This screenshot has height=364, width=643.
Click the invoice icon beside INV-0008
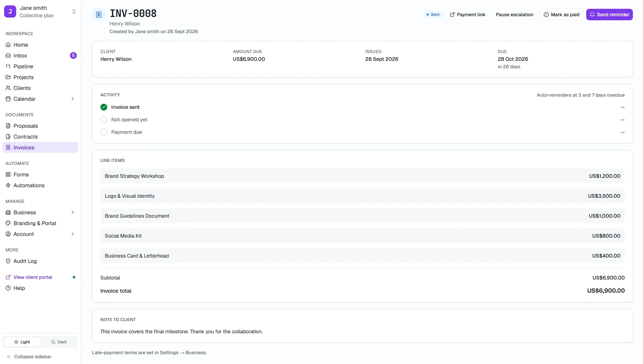click(x=99, y=15)
